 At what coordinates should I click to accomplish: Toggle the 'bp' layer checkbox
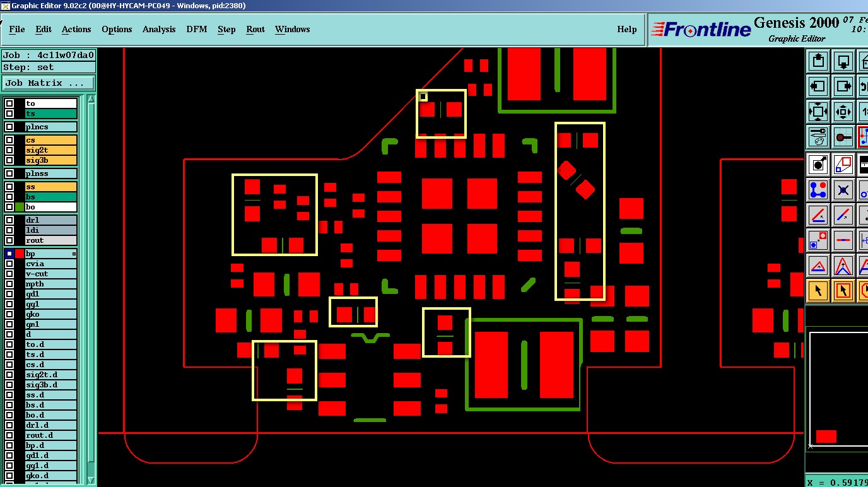tap(9, 254)
